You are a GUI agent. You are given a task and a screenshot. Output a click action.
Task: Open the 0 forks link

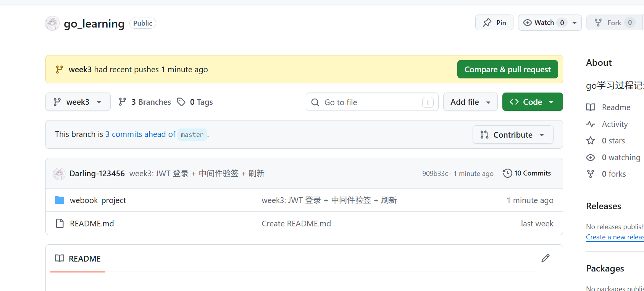[x=614, y=174]
